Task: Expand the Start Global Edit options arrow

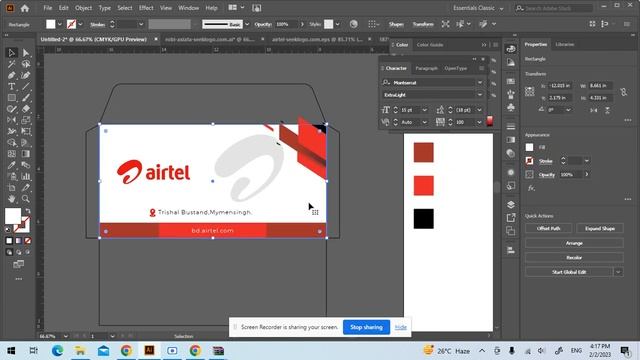Action: coord(618,272)
